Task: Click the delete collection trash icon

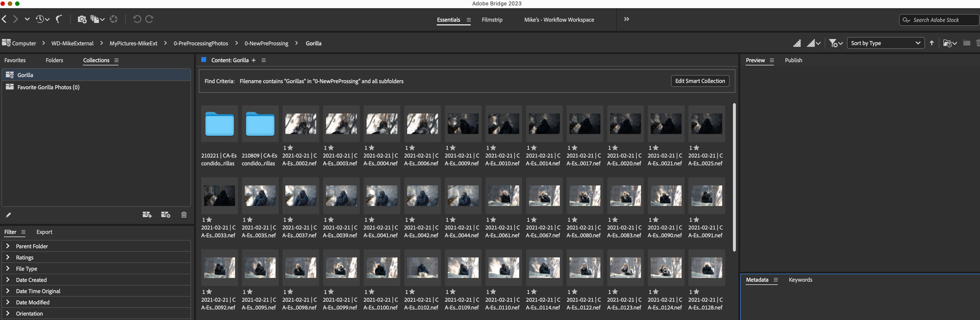Action: pos(184,215)
